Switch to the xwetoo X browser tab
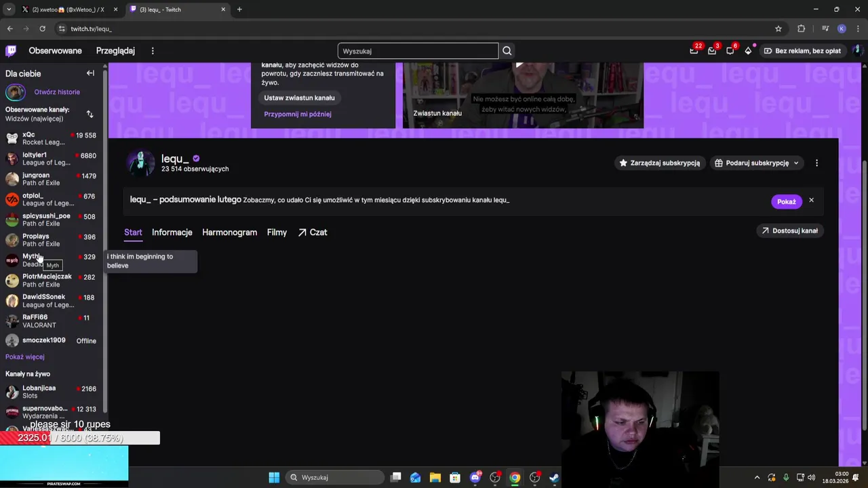 click(x=68, y=9)
